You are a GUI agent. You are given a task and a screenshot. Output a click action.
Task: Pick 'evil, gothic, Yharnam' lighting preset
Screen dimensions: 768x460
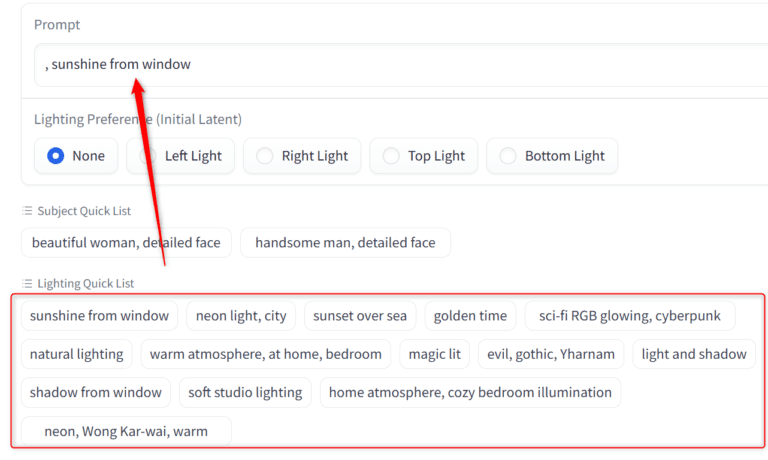(551, 354)
